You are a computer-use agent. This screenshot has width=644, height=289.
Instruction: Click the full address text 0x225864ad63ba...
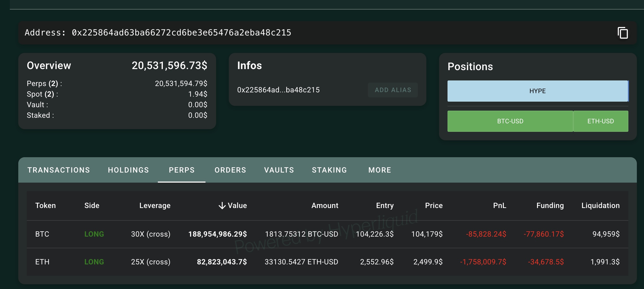pos(181,33)
